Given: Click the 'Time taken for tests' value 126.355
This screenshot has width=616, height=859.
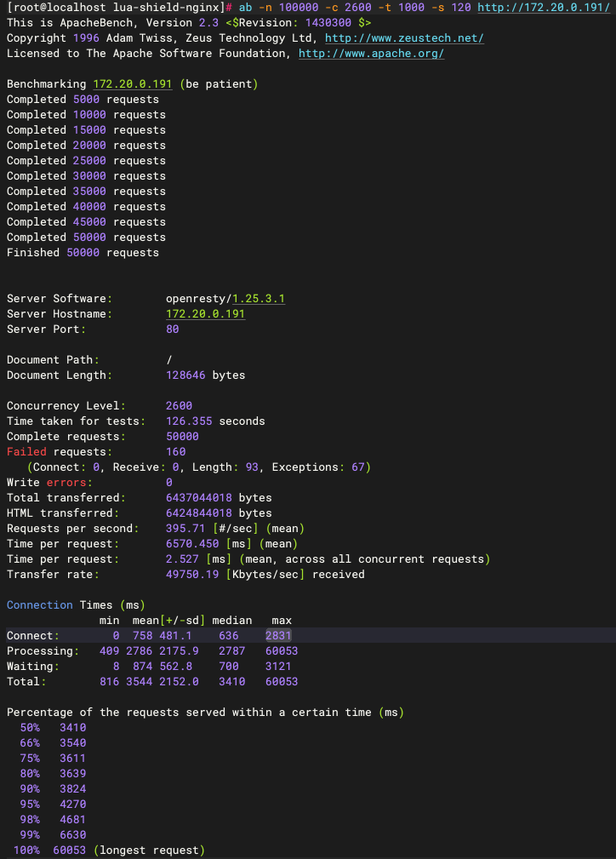Looking at the screenshot, I should point(189,421).
